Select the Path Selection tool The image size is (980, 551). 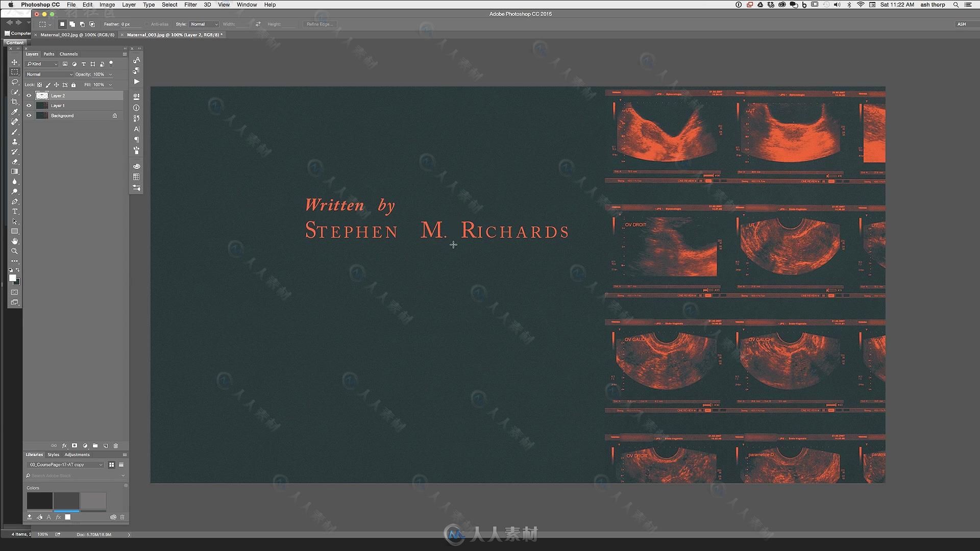pyautogui.click(x=15, y=221)
